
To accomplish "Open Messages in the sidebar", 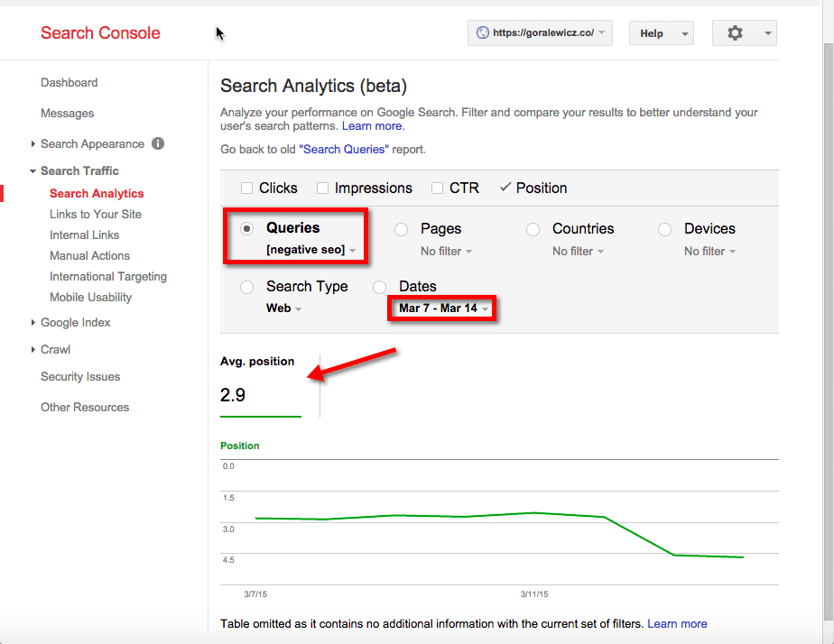I will pos(67,113).
